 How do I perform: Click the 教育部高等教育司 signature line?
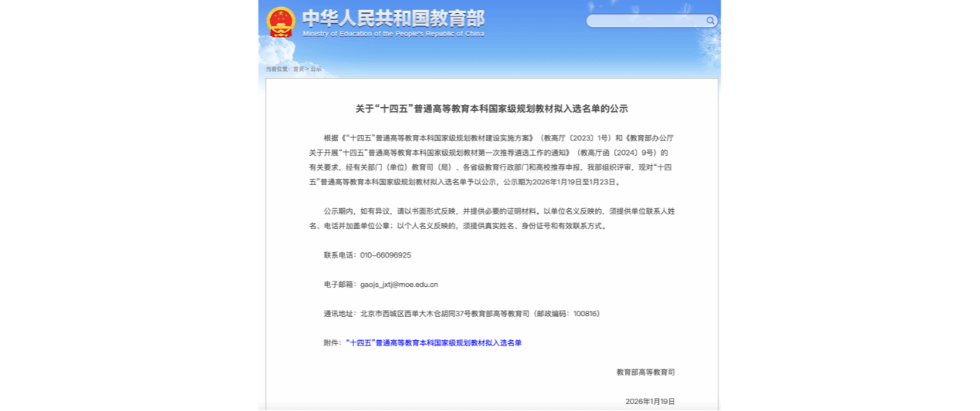(645, 372)
